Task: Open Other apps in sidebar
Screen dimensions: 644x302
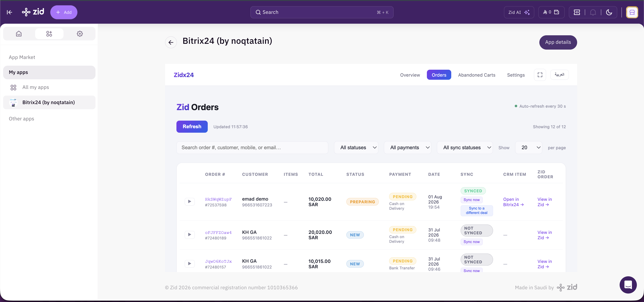Action: pos(21,119)
